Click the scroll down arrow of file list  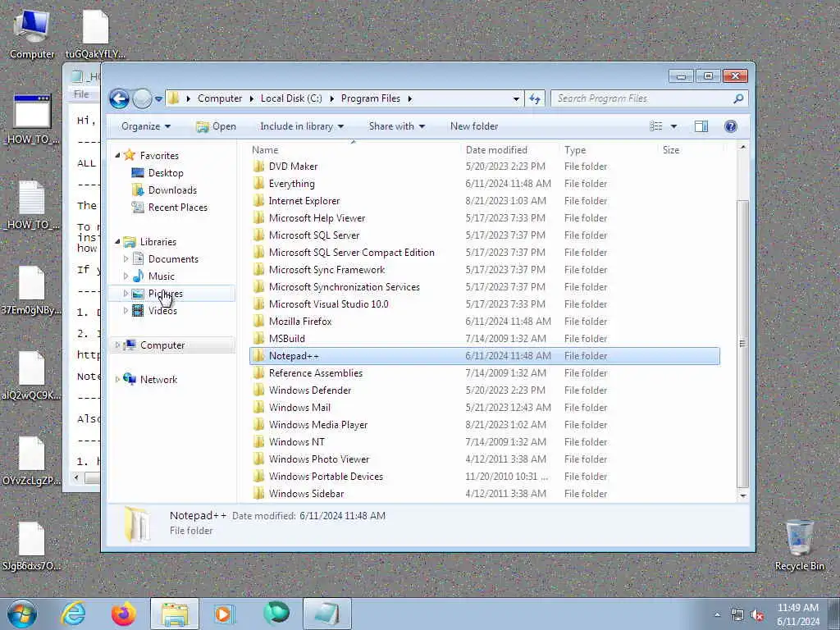point(742,495)
